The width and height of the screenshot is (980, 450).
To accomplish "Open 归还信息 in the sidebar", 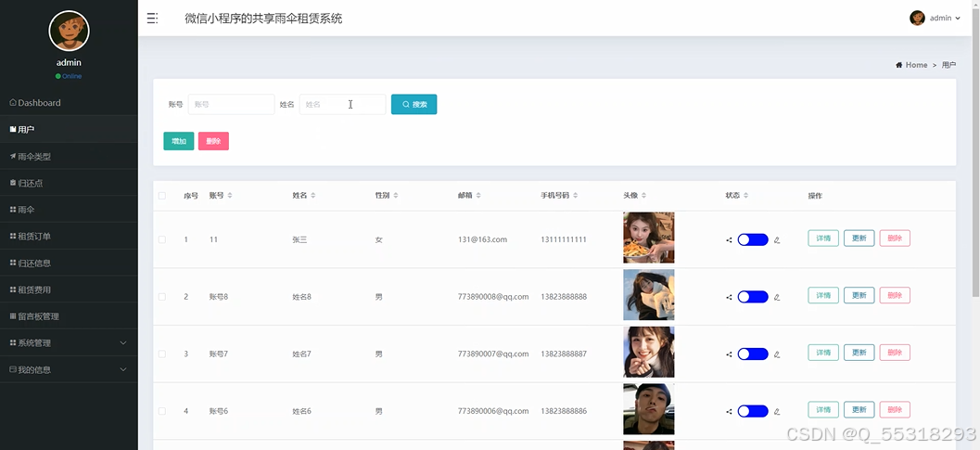I will pos(69,263).
